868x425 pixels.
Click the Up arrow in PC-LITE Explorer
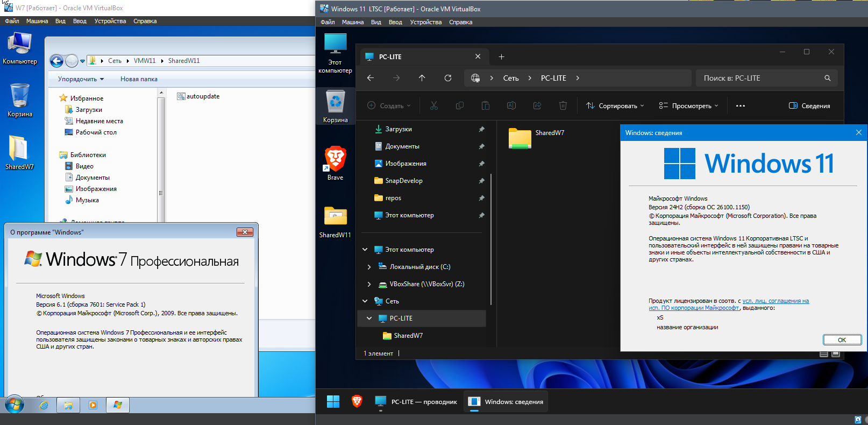[x=422, y=78]
